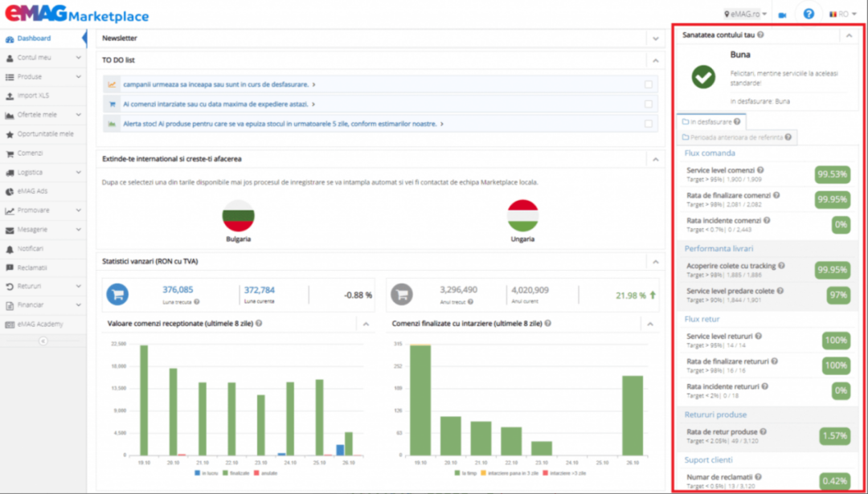
Task: Expand the Financiar sidebar menu
Action: tap(42, 304)
